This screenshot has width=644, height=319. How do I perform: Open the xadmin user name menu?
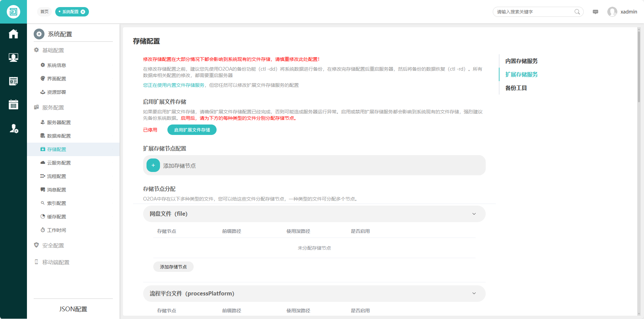629,12
